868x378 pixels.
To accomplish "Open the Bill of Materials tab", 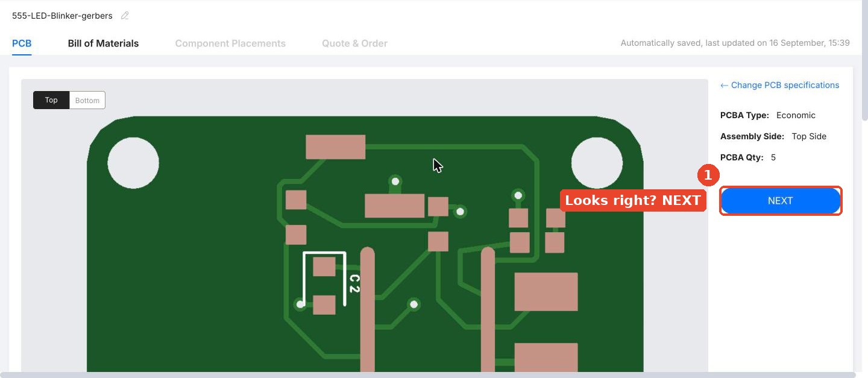I will pyautogui.click(x=103, y=43).
